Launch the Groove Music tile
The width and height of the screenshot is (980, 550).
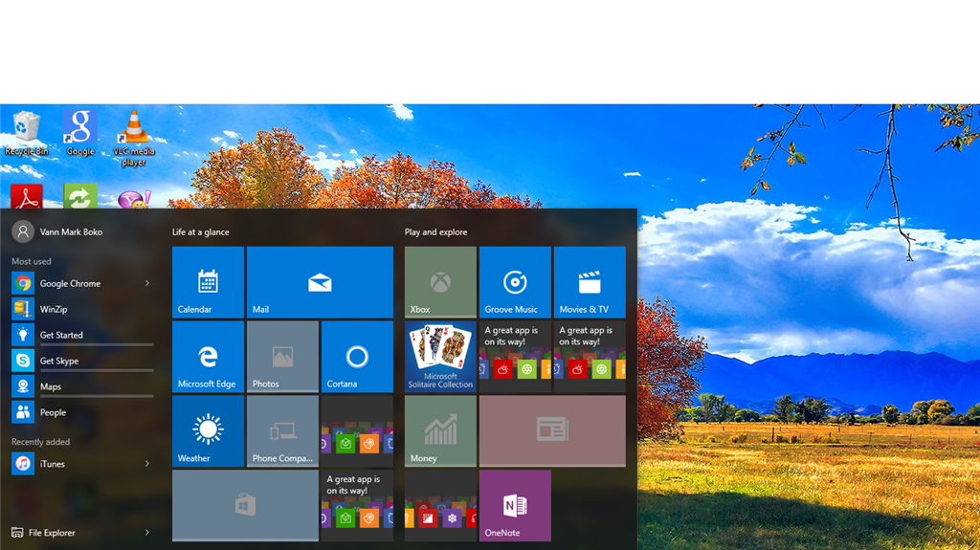[515, 282]
